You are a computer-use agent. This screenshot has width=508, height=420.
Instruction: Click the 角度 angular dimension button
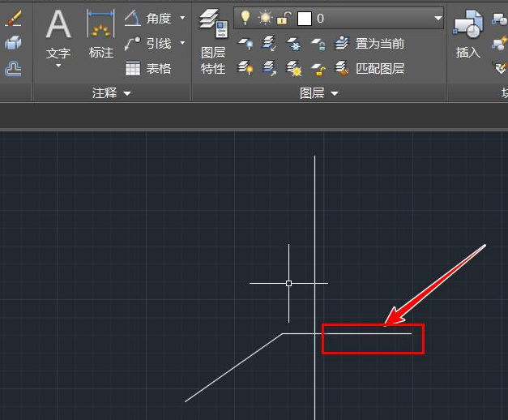click(x=148, y=18)
